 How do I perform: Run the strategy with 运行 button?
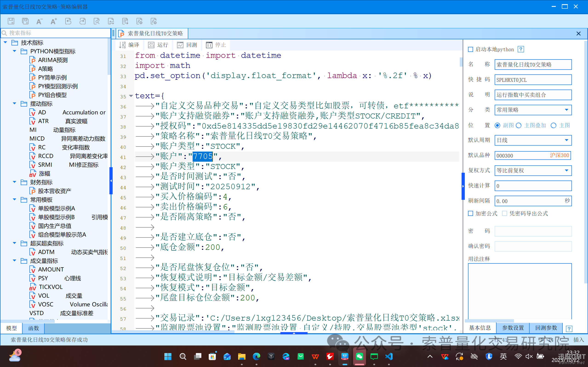coord(158,45)
